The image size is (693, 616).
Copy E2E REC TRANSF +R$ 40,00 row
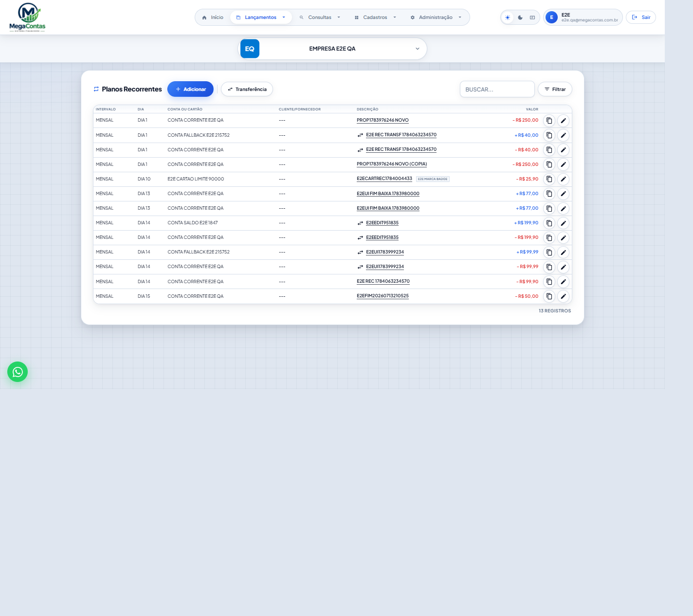click(549, 135)
